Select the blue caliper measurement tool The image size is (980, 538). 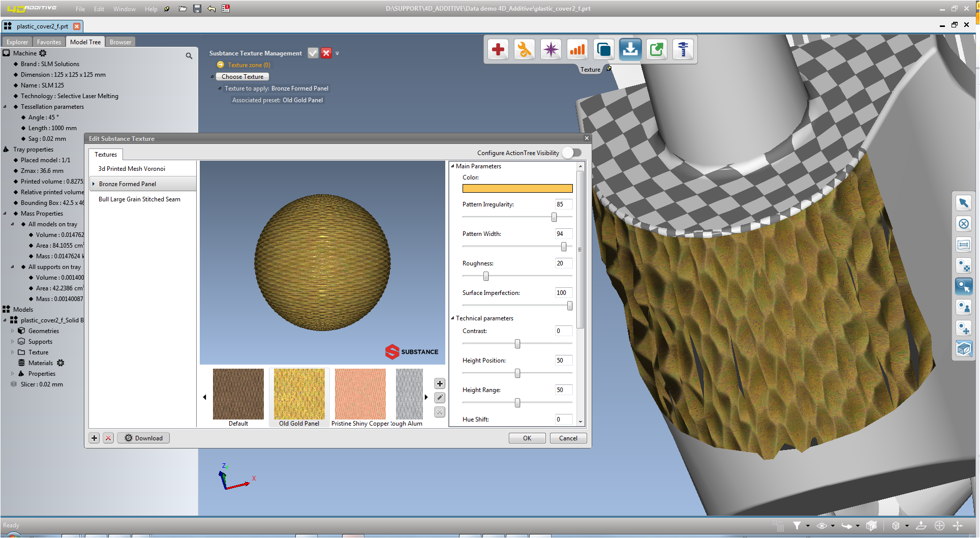pyautogui.click(x=683, y=49)
